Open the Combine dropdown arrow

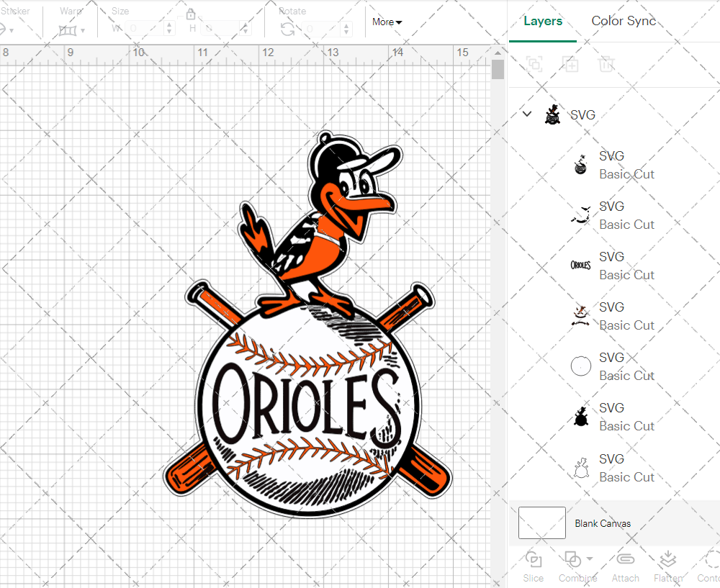tap(590, 559)
